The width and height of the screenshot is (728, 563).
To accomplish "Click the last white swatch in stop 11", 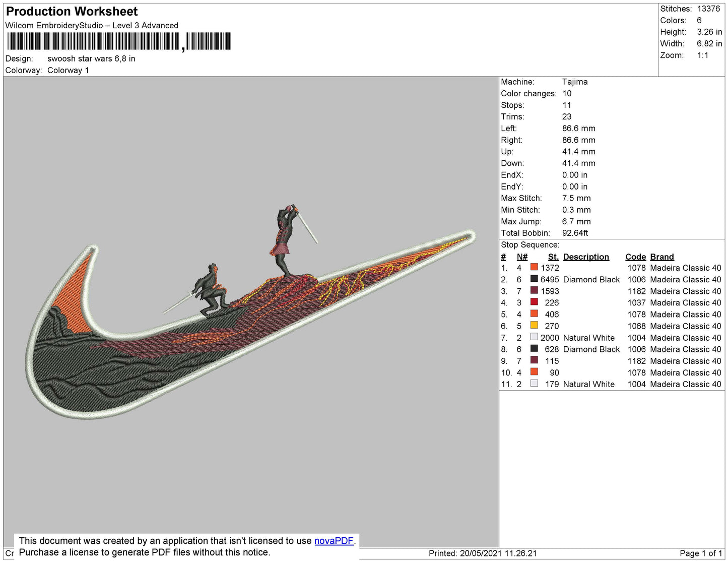I will (x=534, y=384).
